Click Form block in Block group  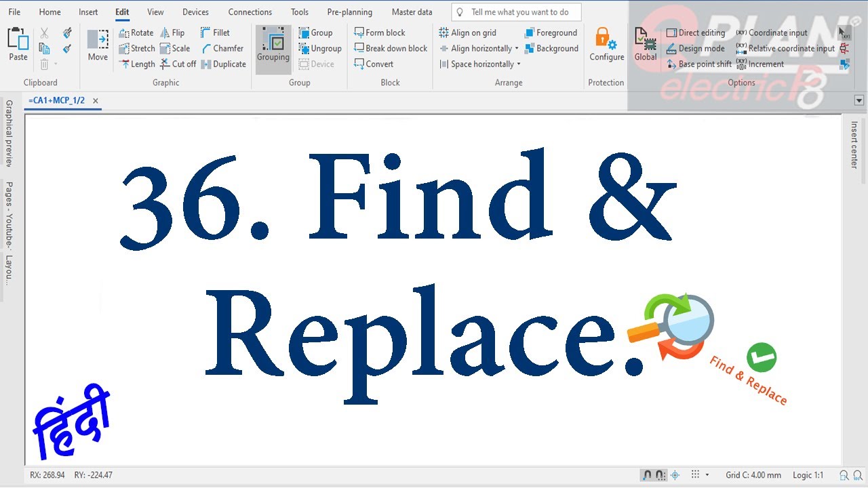coord(380,33)
